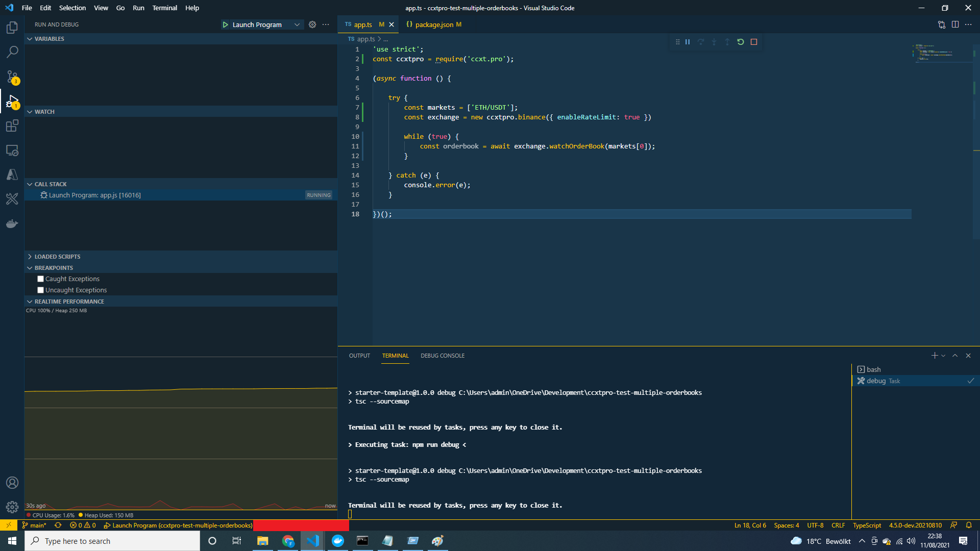Screen dimensions: 980x551
Task: Expand the Loaded Scripts section
Action: tap(57, 257)
